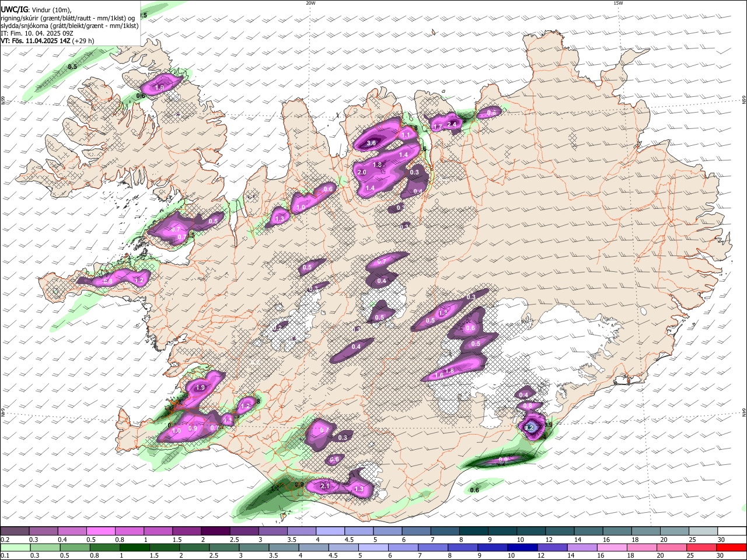This screenshot has width=747, height=560.
Task: Click the '0.1' label under lower legend row
Action: pos(4,555)
